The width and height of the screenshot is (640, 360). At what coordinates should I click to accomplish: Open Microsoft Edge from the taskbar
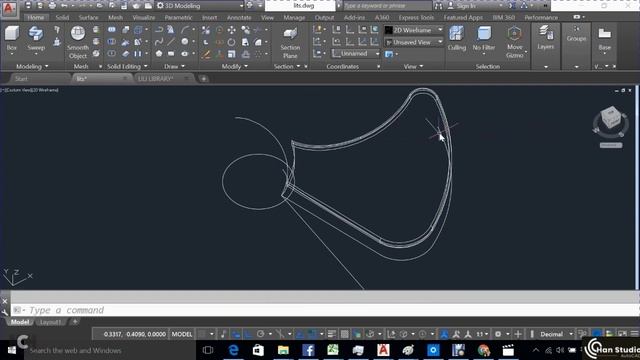(x=233, y=350)
